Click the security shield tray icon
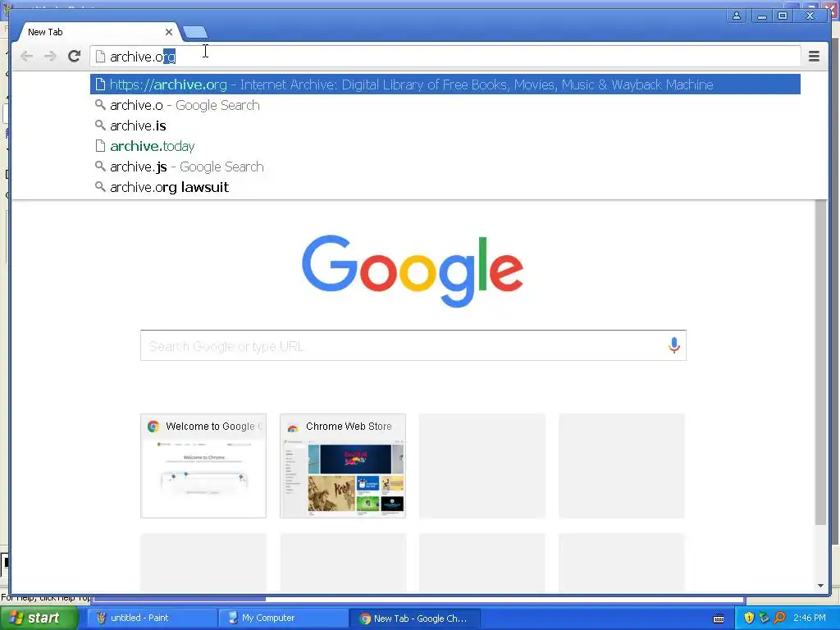 pyautogui.click(x=749, y=618)
